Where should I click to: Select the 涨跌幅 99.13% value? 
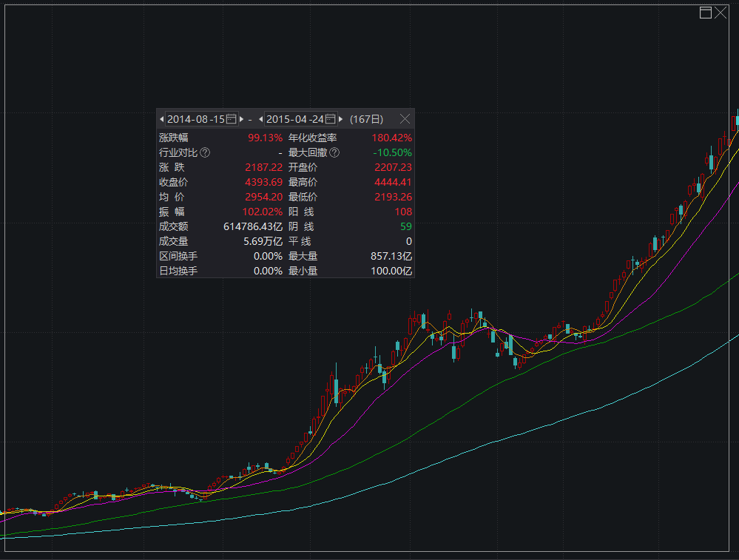coord(266,138)
